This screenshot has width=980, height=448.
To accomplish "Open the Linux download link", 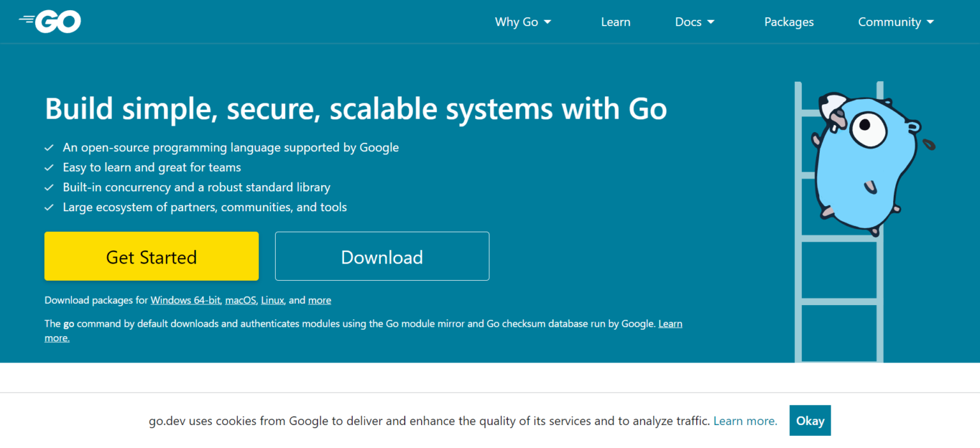I will 272,300.
